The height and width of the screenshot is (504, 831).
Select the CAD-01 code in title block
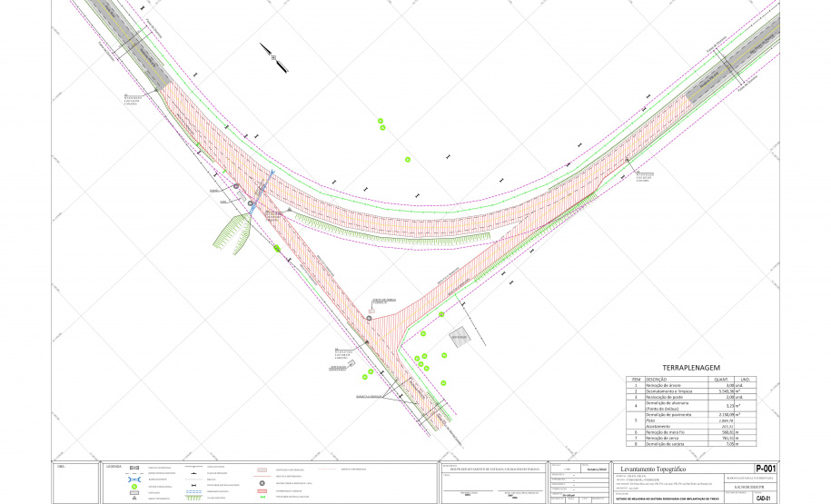pyautogui.click(x=763, y=498)
